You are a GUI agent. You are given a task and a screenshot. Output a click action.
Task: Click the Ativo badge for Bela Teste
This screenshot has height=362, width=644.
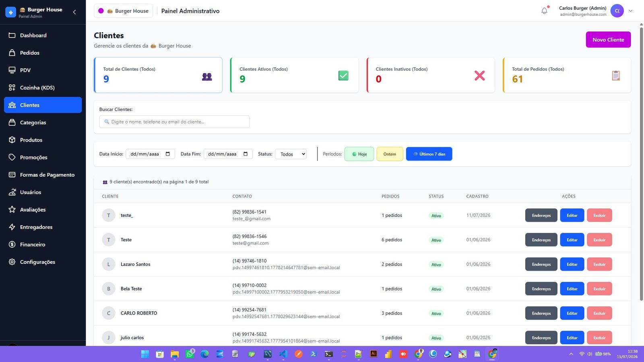[436, 289]
